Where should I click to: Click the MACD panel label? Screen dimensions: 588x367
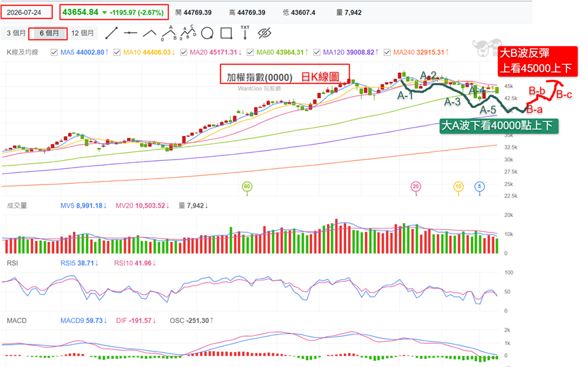pos(16,320)
